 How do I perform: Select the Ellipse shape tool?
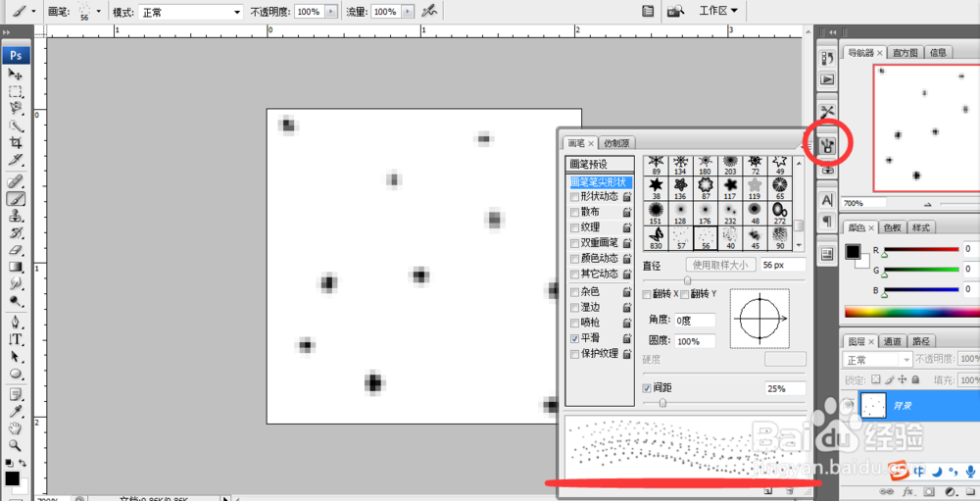coord(16,374)
